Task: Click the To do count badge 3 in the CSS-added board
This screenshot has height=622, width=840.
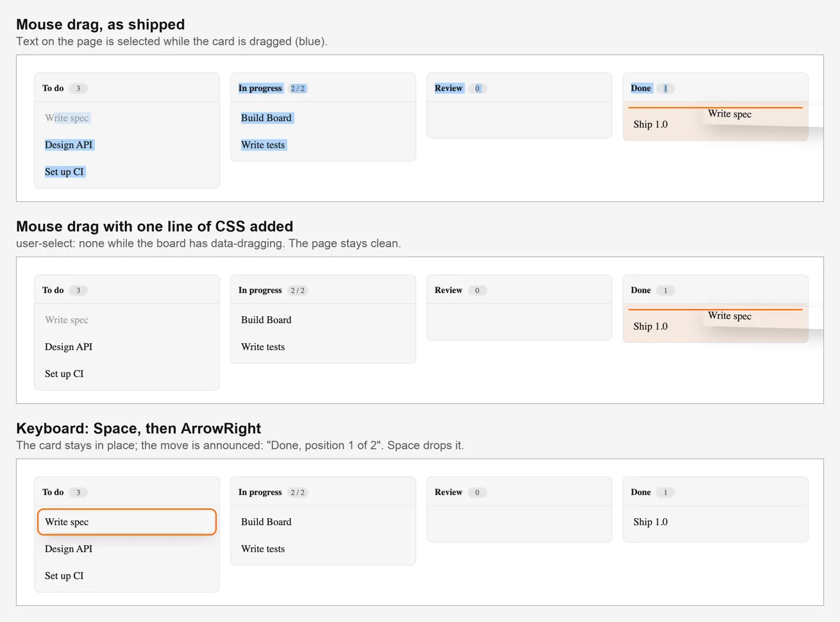Action: (78, 290)
